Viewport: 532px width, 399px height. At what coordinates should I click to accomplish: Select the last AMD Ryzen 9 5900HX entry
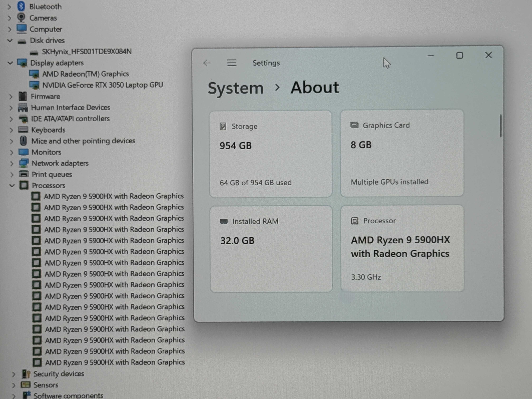[115, 362]
